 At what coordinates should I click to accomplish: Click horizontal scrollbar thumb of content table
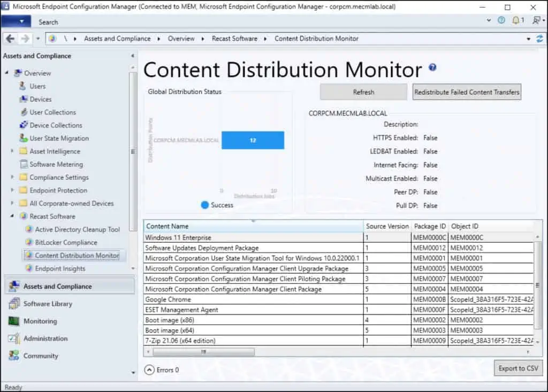pyautogui.click(x=204, y=352)
